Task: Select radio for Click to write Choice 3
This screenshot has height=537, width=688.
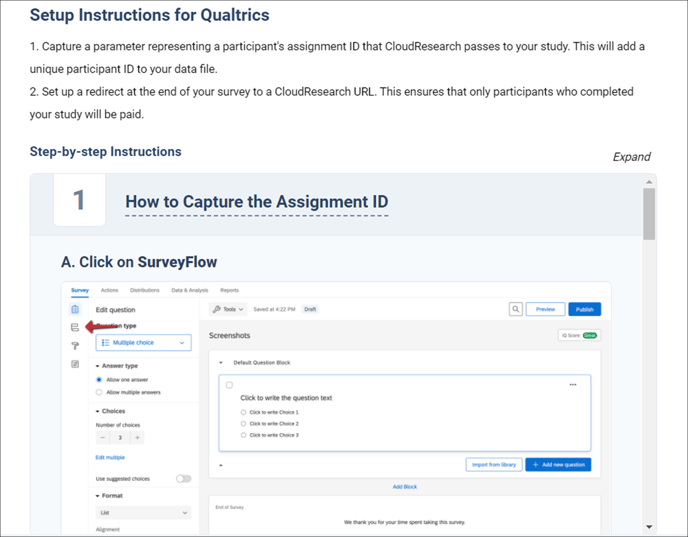Action: click(243, 435)
